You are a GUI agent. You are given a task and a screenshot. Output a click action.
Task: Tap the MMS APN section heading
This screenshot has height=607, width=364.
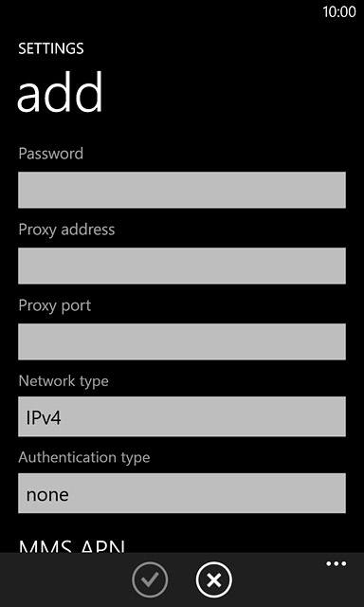click(x=72, y=546)
